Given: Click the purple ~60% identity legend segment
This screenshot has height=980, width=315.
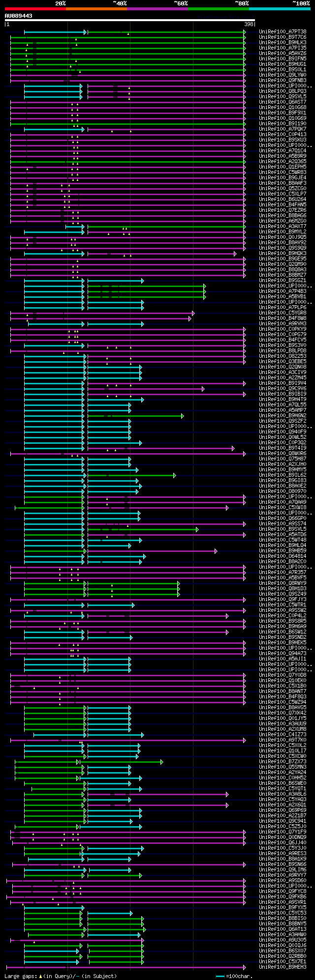Looking at the screenshot, I should (157, 9).
